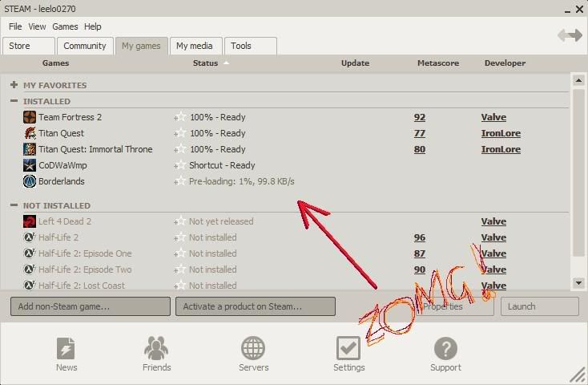The image size is (588, 385).
Task: Toggle favorite star for Team Fortress 2
Action: pyautogui.click(x=180, y=117)
